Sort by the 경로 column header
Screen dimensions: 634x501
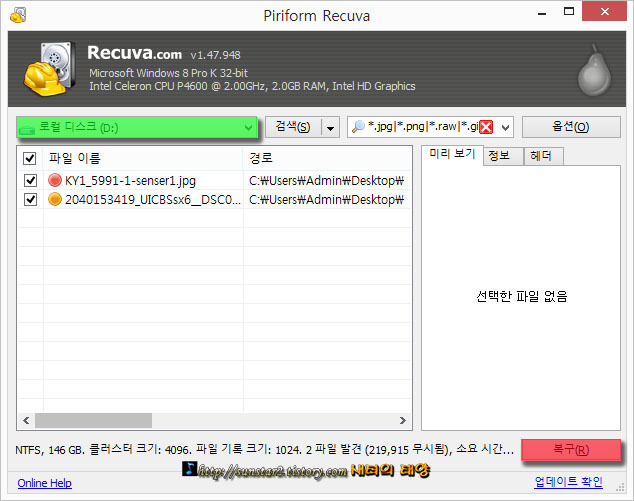click(327, 158)
